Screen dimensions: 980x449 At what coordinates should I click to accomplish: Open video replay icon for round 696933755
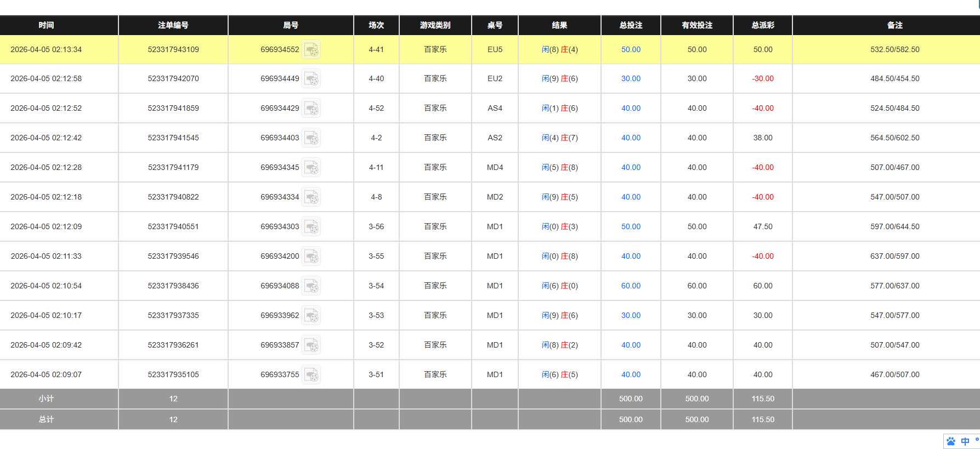311,374
